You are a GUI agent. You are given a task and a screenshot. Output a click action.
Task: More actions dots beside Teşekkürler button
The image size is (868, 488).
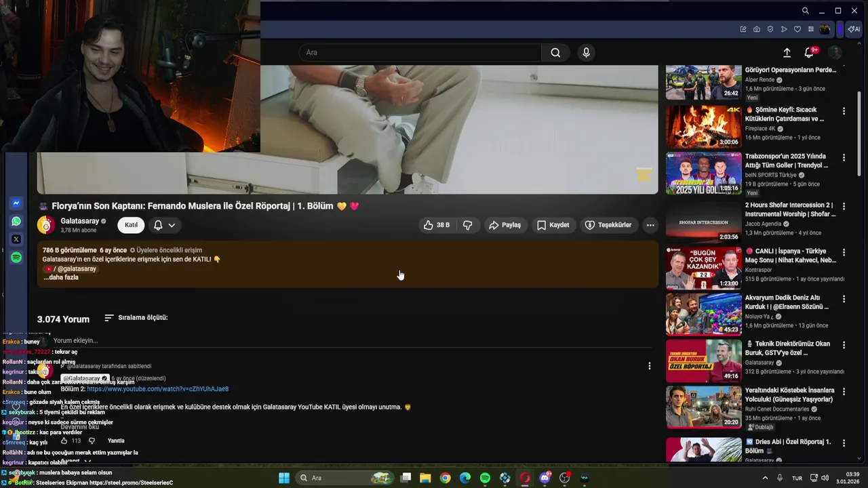650,225
